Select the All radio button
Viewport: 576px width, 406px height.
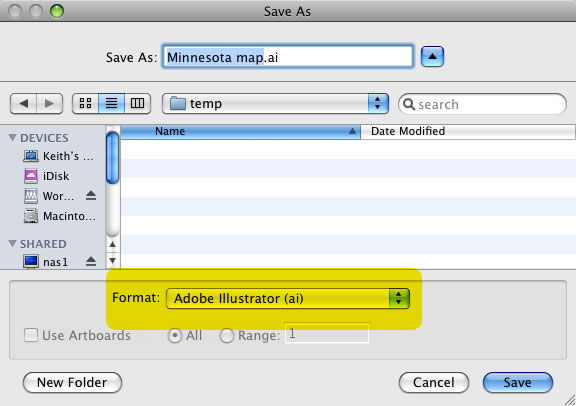click(175, 335)
